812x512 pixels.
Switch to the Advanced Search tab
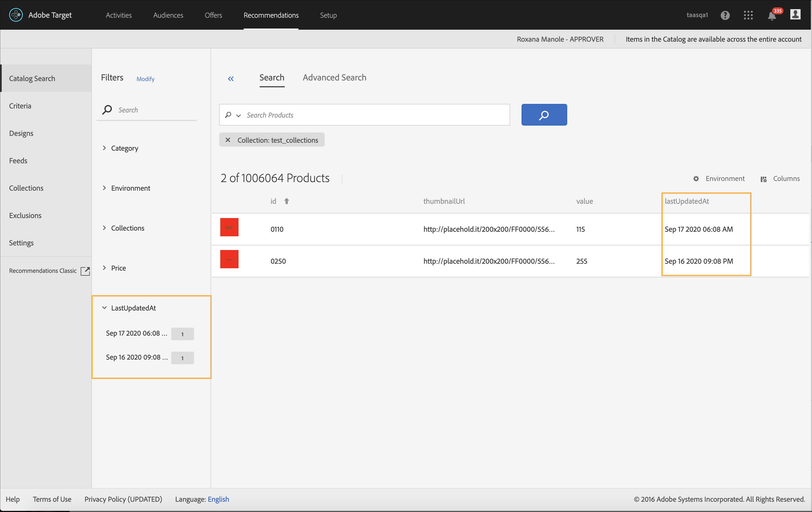coord(334,78)
